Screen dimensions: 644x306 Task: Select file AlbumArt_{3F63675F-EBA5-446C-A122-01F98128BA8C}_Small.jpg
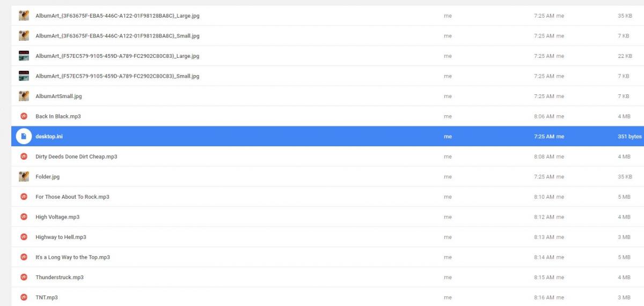[118, 36]
